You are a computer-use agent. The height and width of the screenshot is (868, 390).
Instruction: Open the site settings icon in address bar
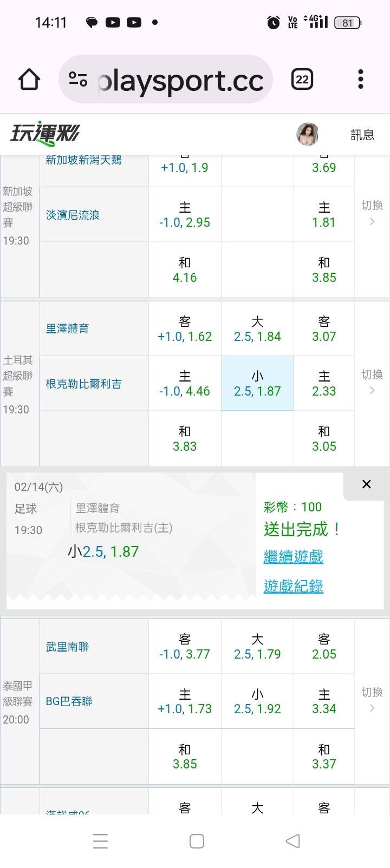[78, 80]
